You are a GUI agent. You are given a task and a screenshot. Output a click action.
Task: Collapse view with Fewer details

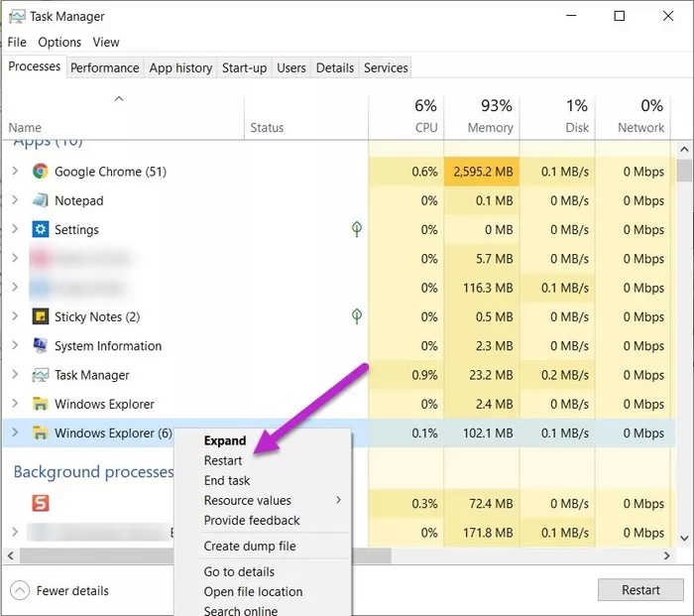point(60,590)
